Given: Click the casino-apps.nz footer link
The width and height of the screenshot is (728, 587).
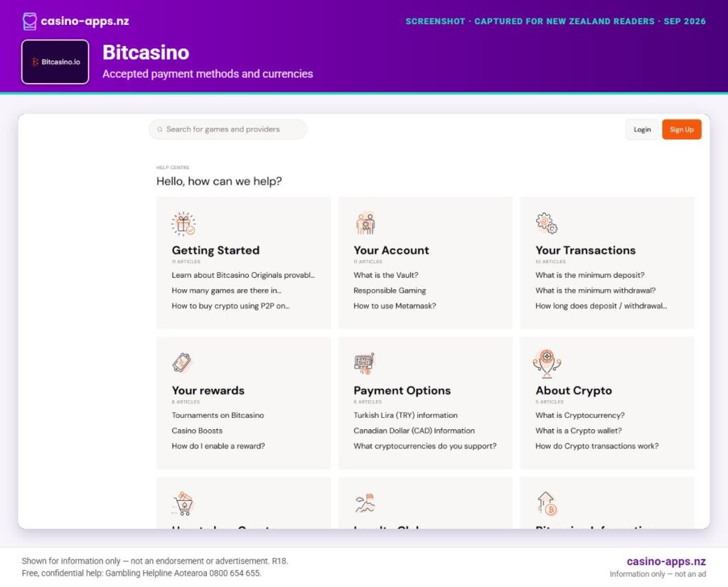Looking at the screenshot, I should (666, 561).
